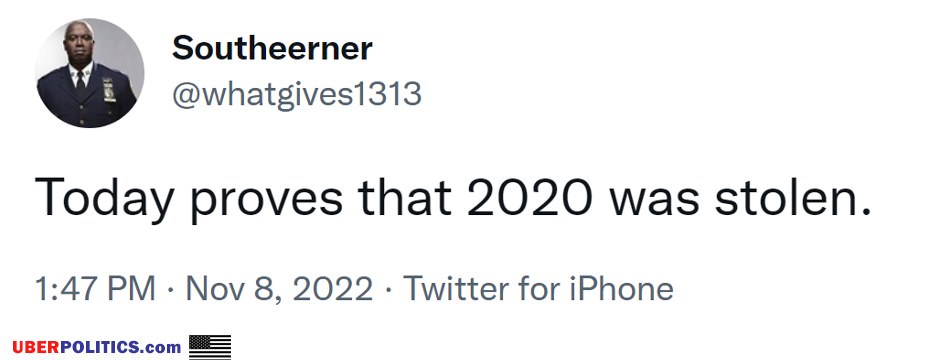
Task: Click the UBERPOLITICS.com watermark logo
Action: point(97,347)
